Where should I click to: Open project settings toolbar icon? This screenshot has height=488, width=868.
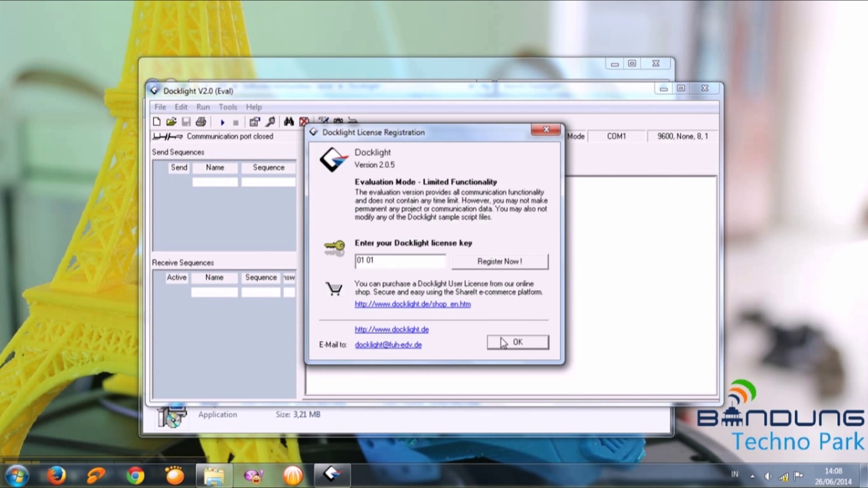[x=255, y=122]
